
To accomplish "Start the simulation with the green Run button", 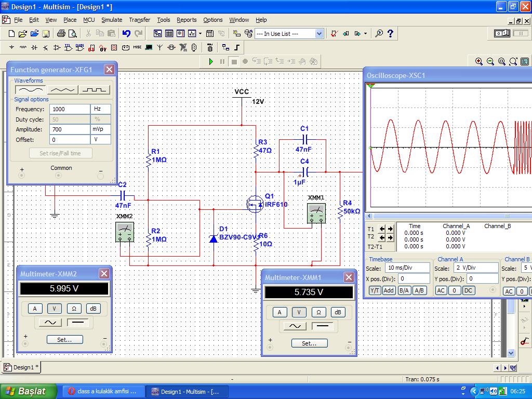I will pos(211,61).
